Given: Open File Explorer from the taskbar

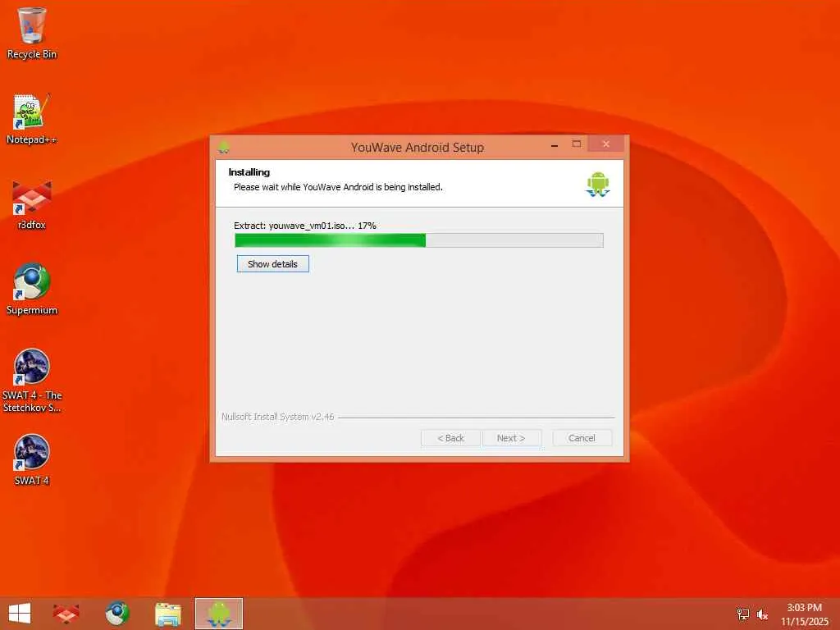Looking at the screenshot, I should (167, 614).
